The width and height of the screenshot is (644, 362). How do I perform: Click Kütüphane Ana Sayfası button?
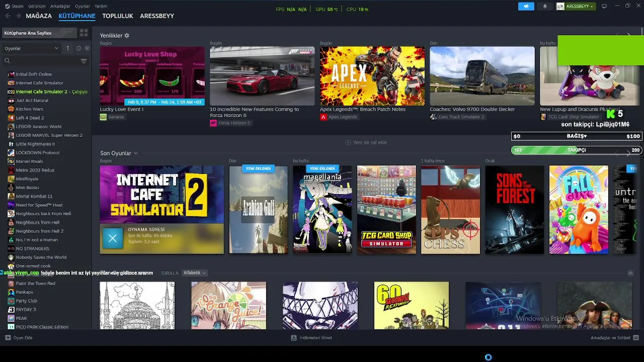tap(38, 33)
